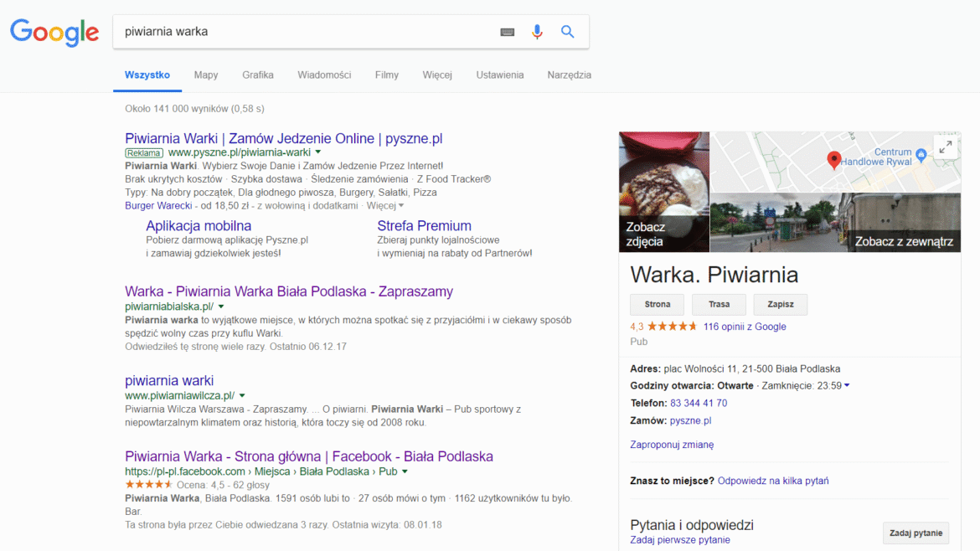Switch to the Grafika tab

257,75
